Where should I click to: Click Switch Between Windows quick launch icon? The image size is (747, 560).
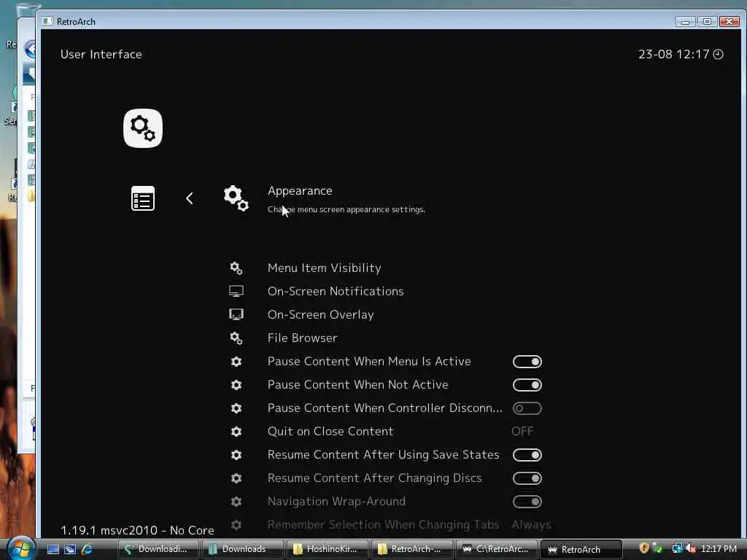(x=70, y=549)
